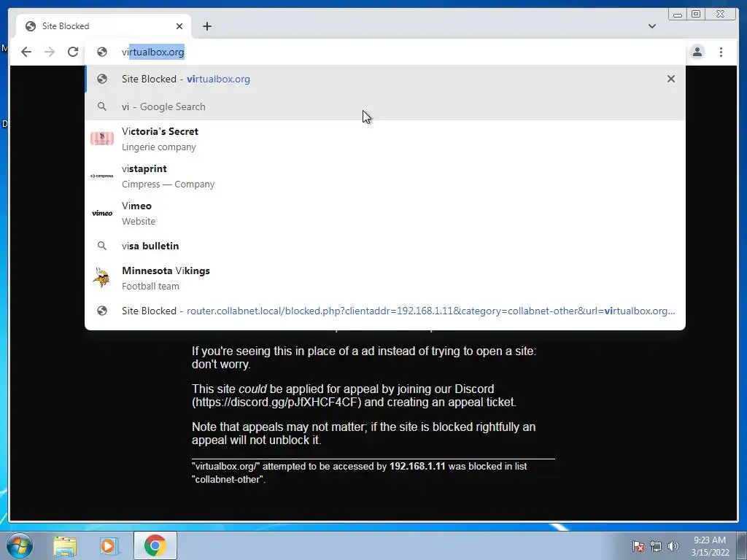Click the globe icon beside router.collabnet.local suggestion
747x560 pixels.
click(x=102, y=311)
